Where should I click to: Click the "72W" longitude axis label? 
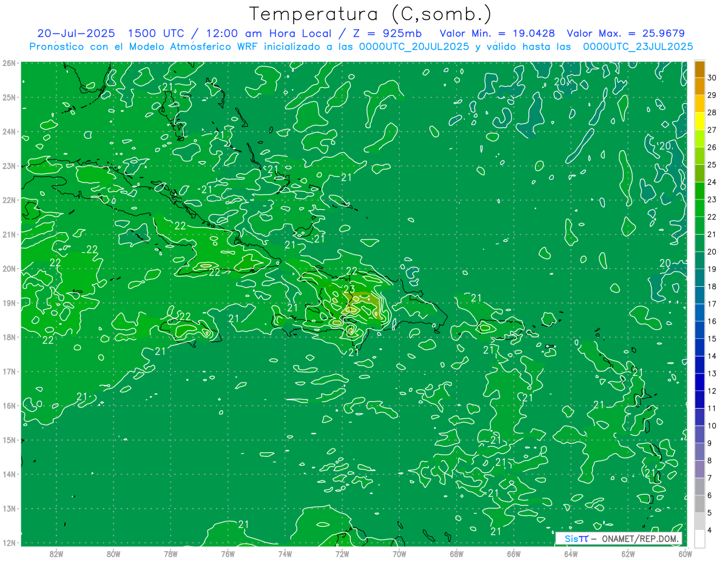tap(342, 554)
